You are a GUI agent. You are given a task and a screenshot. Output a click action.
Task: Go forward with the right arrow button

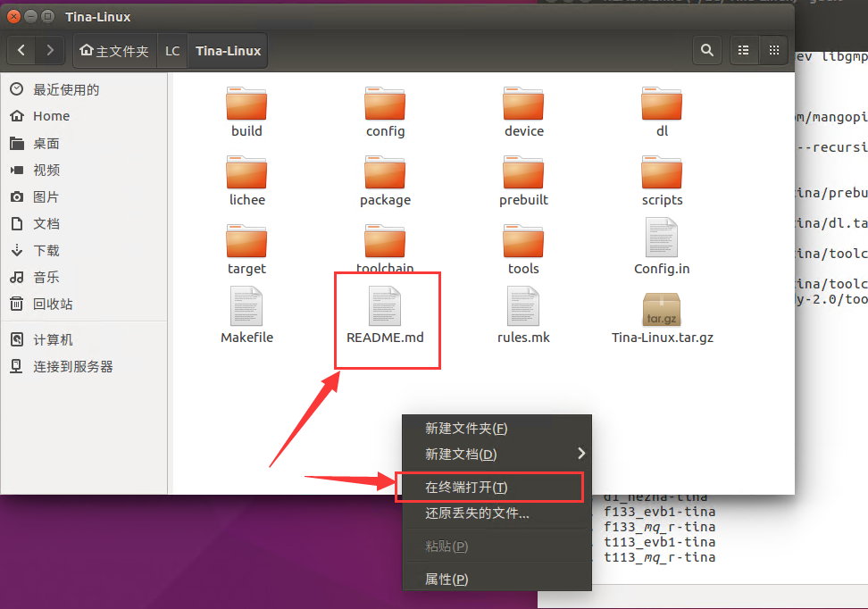(x=50, y=50)
